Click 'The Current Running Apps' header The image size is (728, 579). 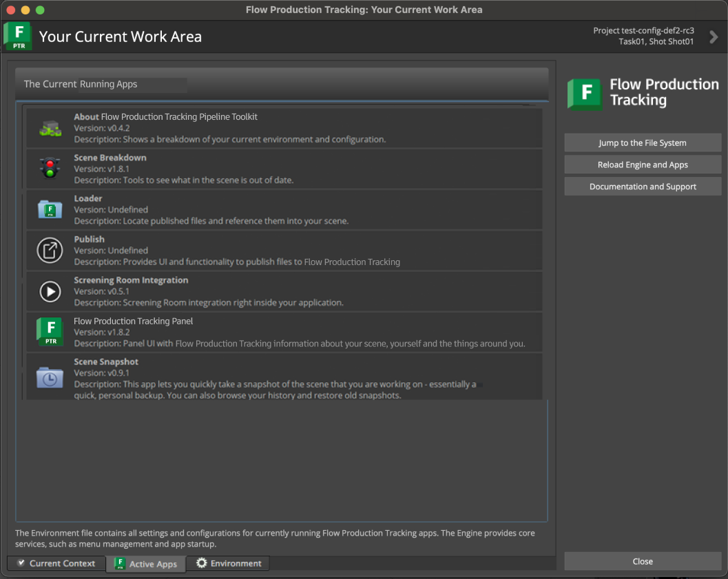click(x=81, y=84)
